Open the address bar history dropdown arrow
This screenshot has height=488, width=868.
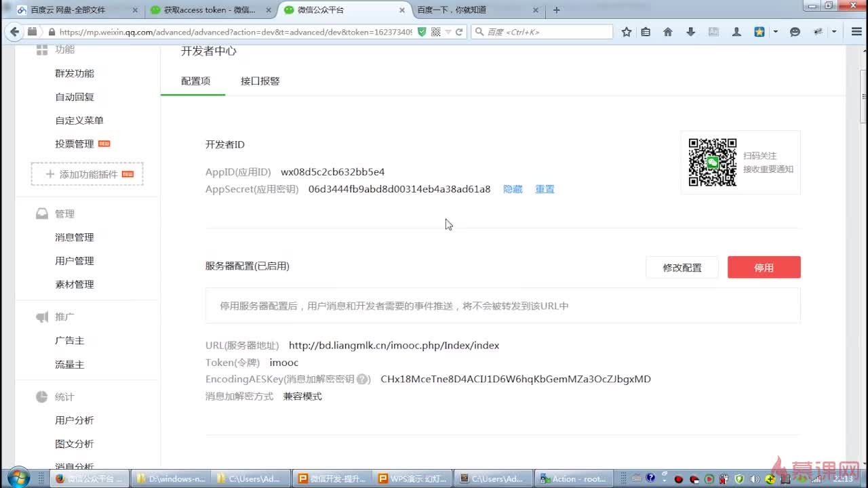point(448,32)
